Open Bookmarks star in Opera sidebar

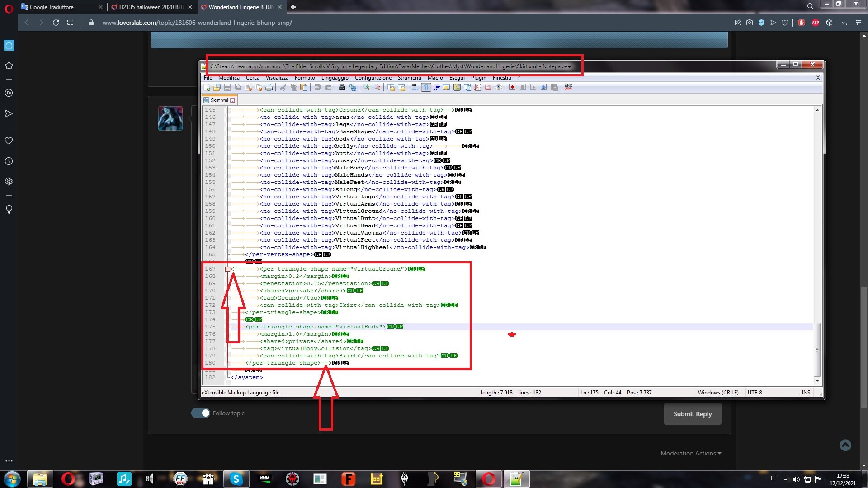9,66
